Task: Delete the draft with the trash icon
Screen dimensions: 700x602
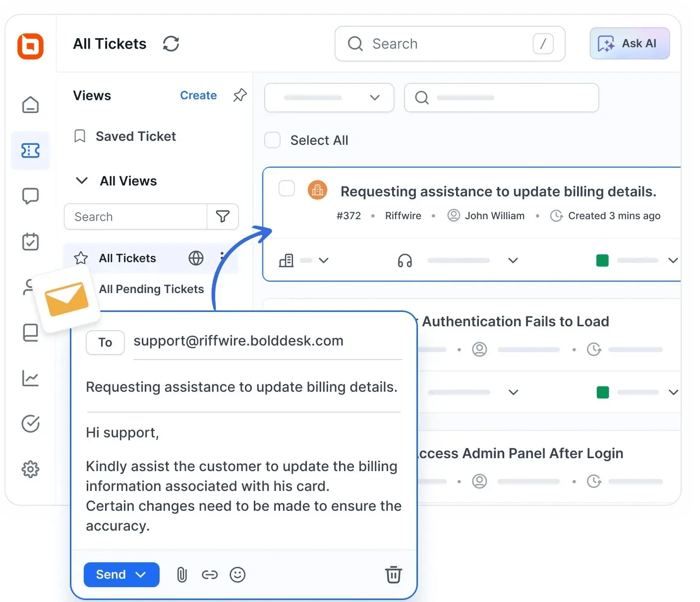Action: (393, 574)
